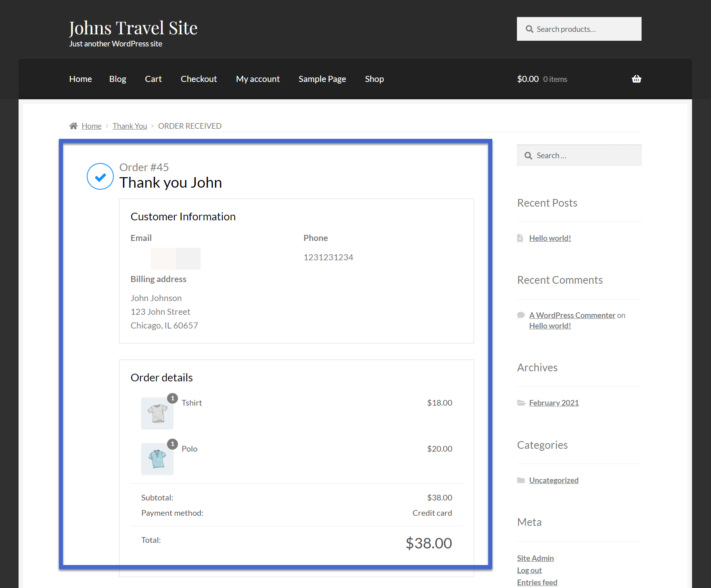711x588 pixels.
Task: Click the shopping basket cart icon
Action: 636,79
